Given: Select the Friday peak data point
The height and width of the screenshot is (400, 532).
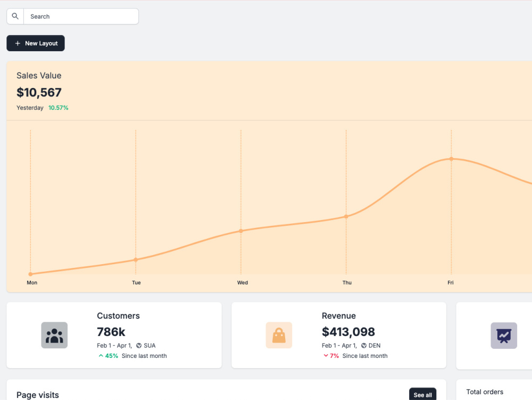Looking at the screenshot, I should 451,159.
